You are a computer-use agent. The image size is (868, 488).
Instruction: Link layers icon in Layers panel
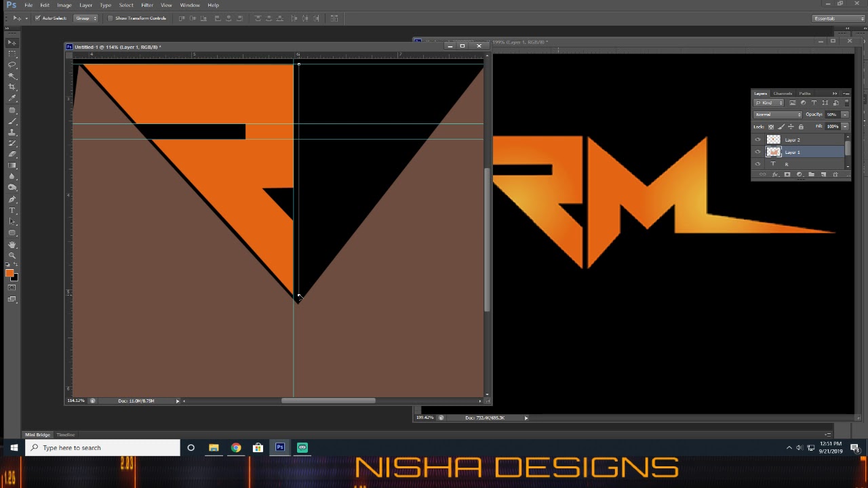pyautogui.click(x=762, y=175)
